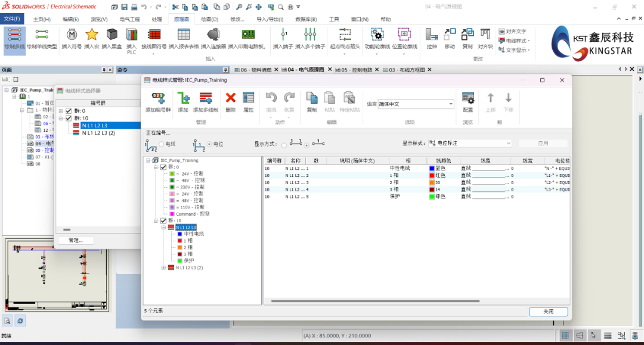Click the 文字显示 button in the ribbon

point(514,49)
